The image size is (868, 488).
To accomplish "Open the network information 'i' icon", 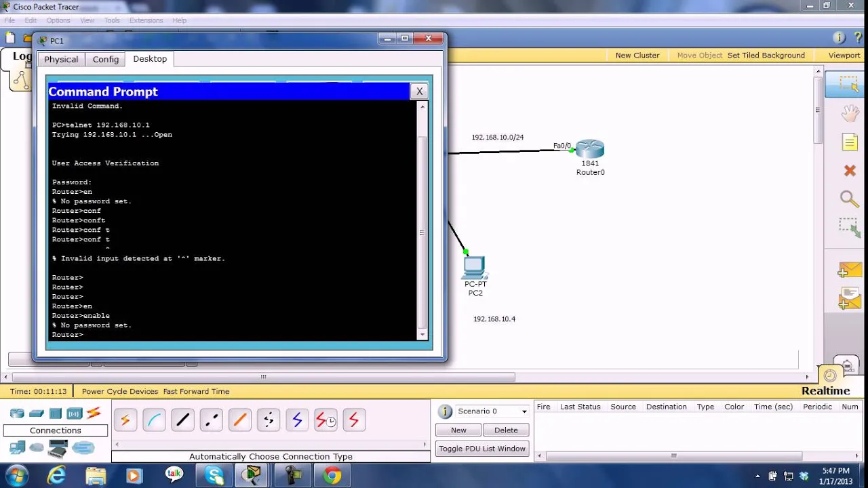I will 839,38.
